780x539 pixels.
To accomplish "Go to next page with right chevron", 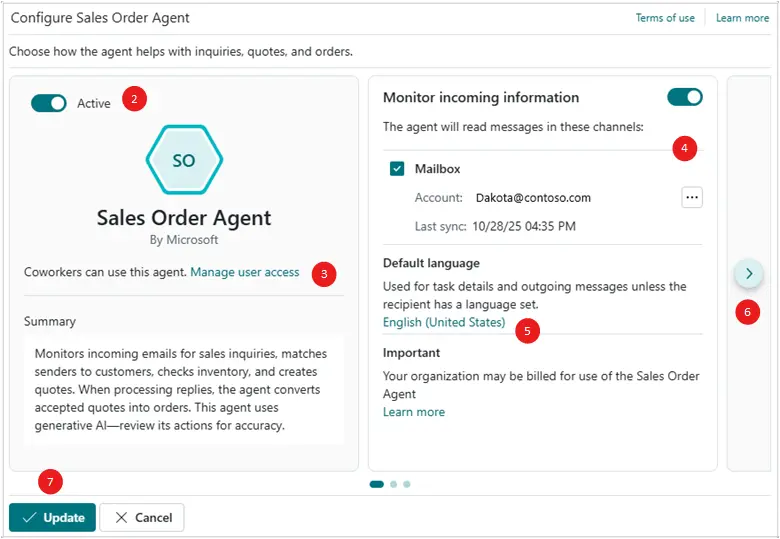I will click(x=749, y=273).
